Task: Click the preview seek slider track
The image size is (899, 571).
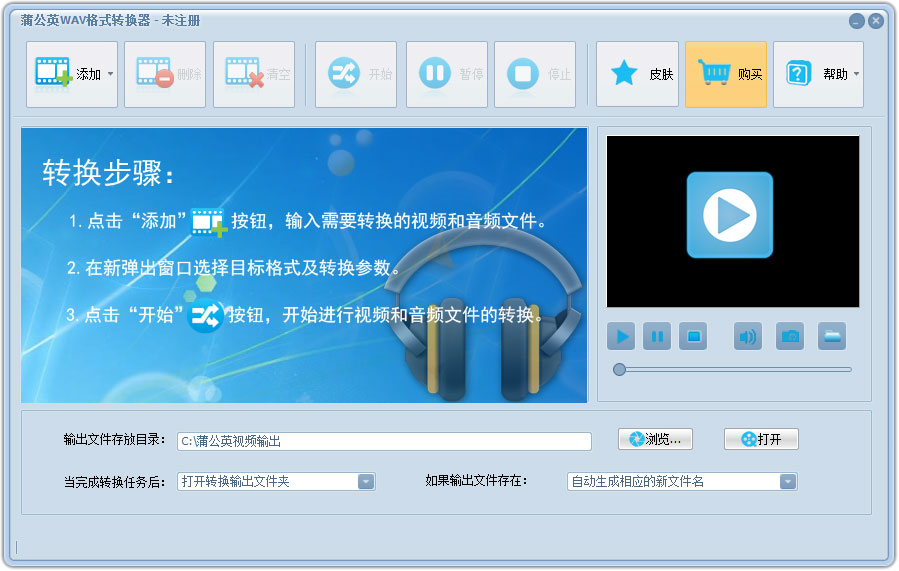Action: tap(734, 369)
